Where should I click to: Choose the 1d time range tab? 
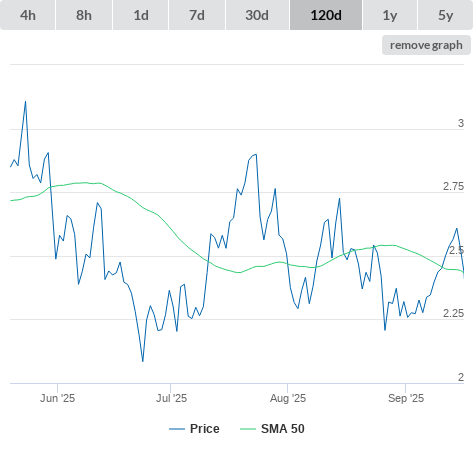pos(141,15)
